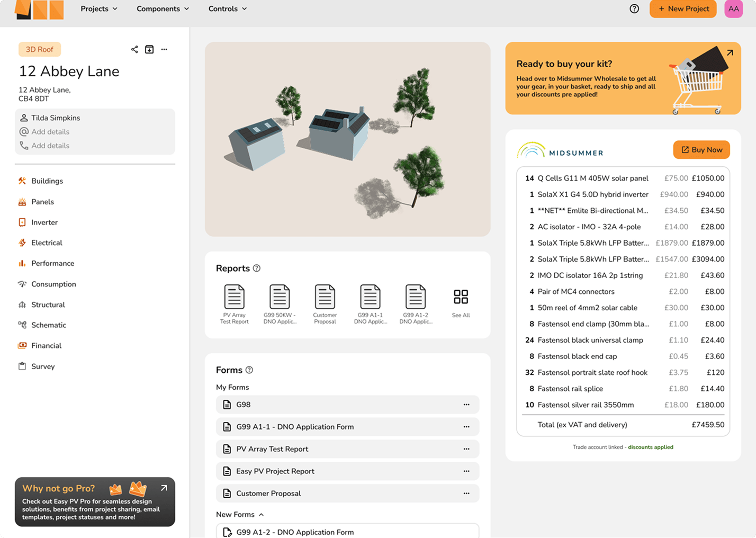Expand the Components menu
Screen dimensions: 756x538
[163, 8]
